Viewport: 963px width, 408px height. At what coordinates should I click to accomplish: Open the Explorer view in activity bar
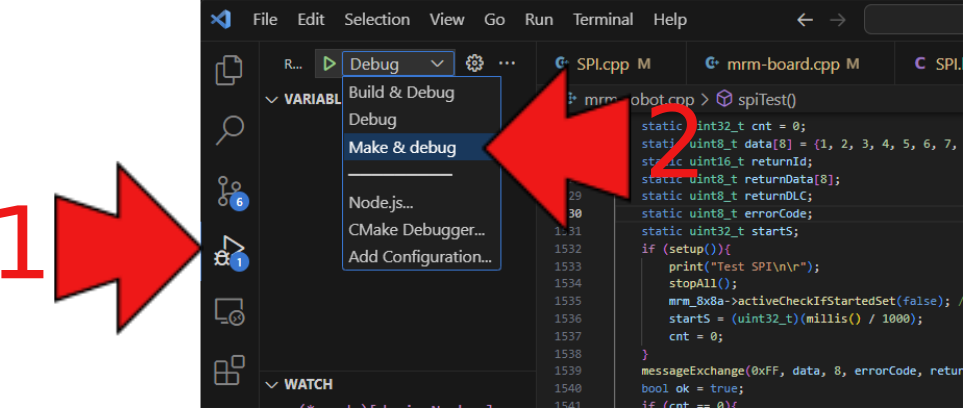pyautogui.click(x=230, y=70)
